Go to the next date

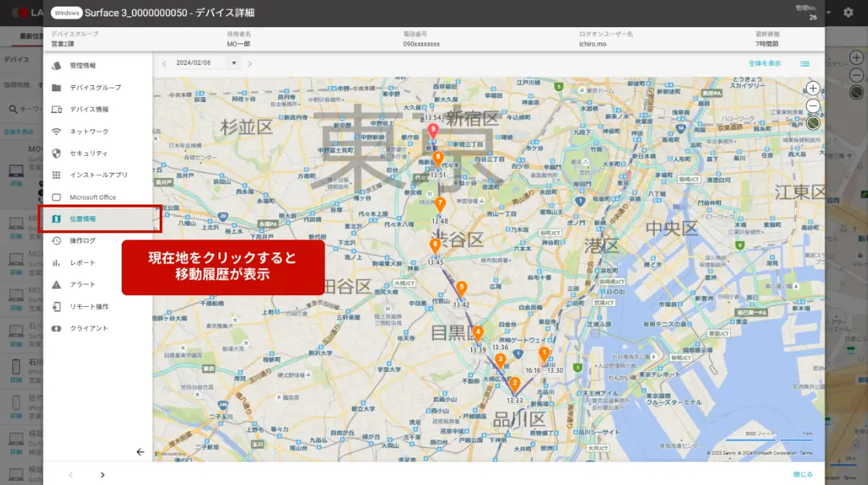pos(250,64)
